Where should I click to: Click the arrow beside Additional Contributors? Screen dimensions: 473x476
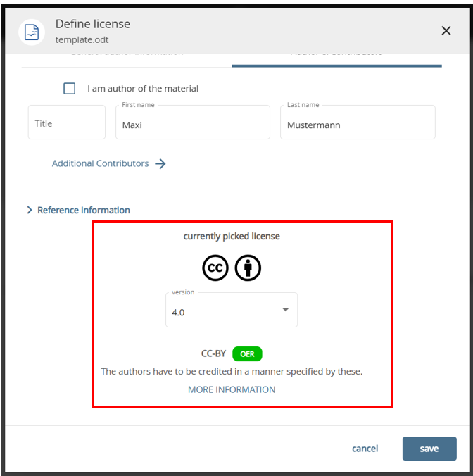160,163
